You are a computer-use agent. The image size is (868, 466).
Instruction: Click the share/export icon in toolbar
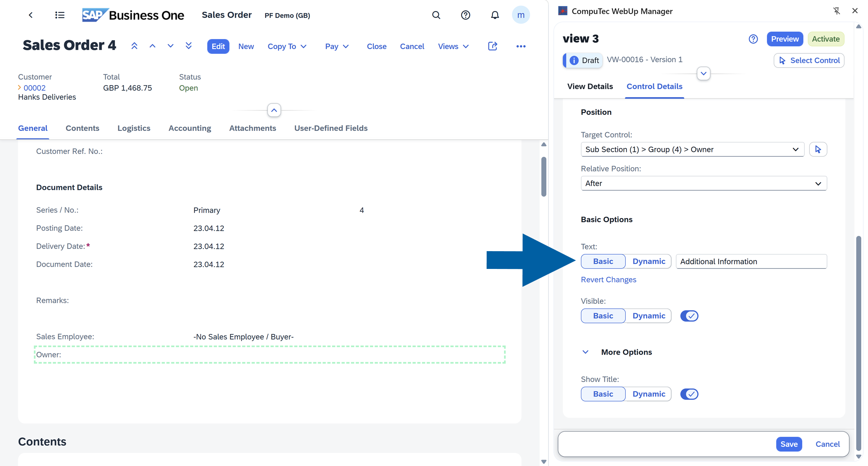coord(492,46)
